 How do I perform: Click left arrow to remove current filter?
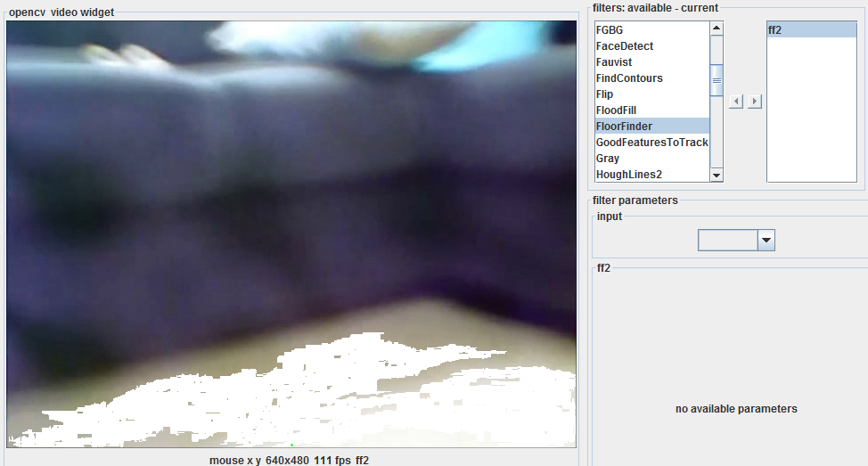[x=736, y=102]
